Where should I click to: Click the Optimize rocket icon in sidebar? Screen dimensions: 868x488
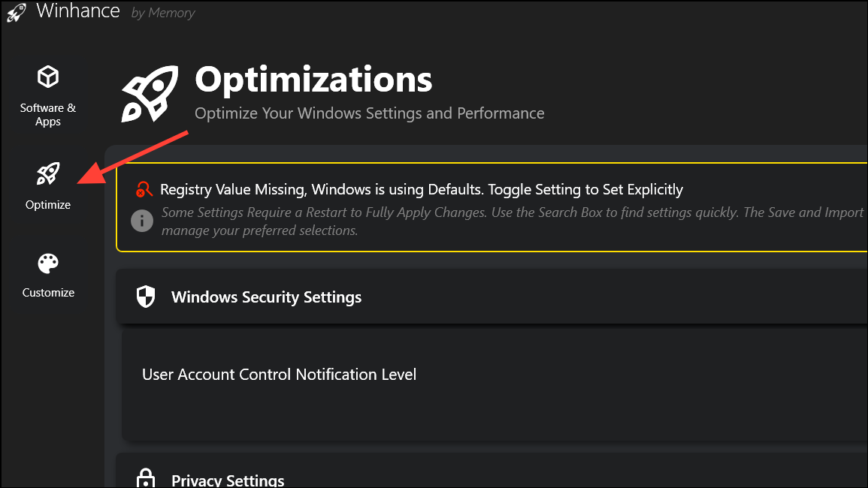pos(47,173)
